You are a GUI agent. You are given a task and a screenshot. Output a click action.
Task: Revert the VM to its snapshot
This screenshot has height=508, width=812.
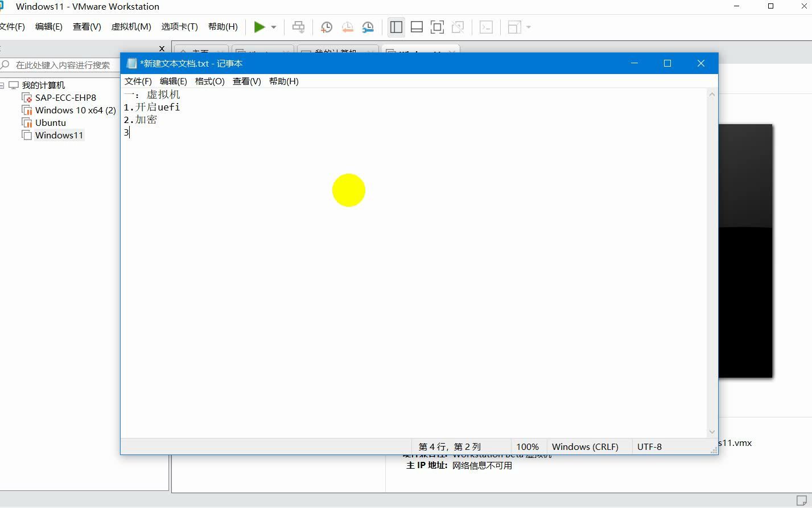click(347, 27)
